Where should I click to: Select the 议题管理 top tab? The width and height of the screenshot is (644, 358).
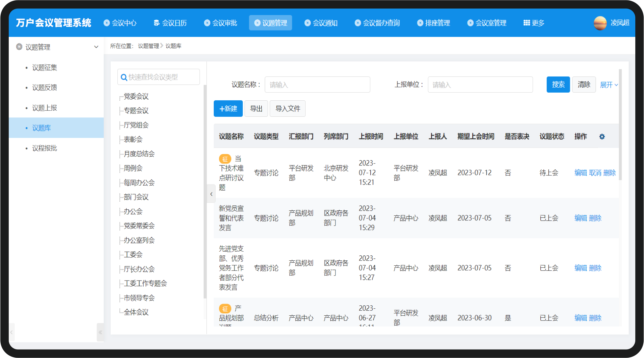[x=270, y=23]
